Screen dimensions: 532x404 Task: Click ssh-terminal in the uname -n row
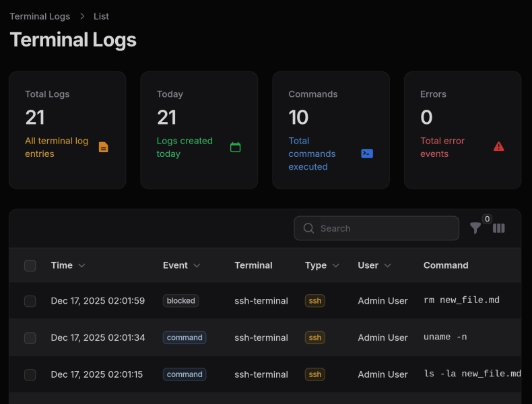tap(261, 338)
